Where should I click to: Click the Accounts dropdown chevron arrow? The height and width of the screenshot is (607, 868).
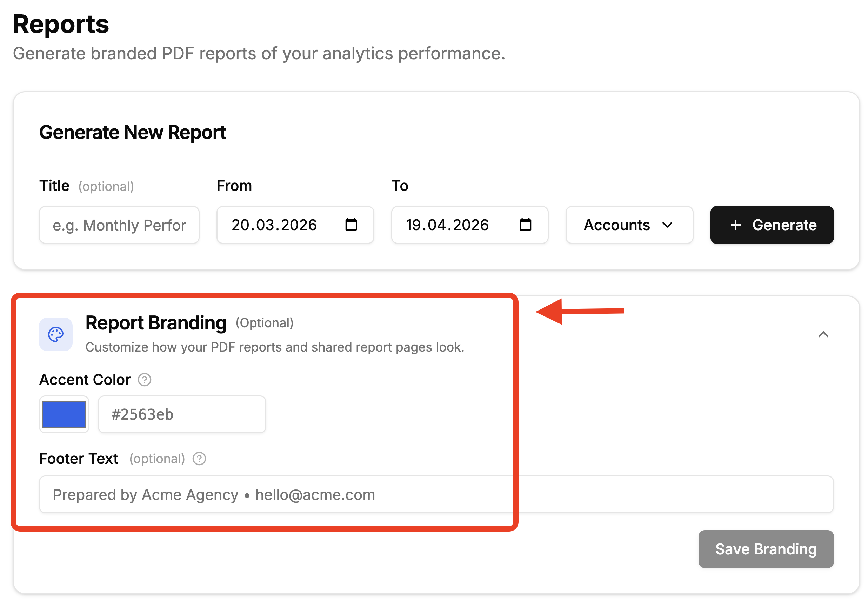[x=667, y=225]
